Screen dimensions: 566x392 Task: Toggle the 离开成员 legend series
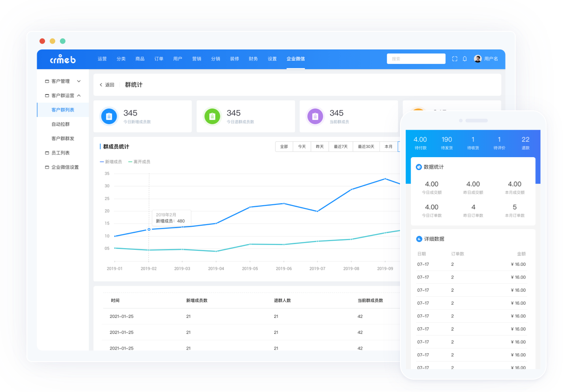[x=139, y=162]
